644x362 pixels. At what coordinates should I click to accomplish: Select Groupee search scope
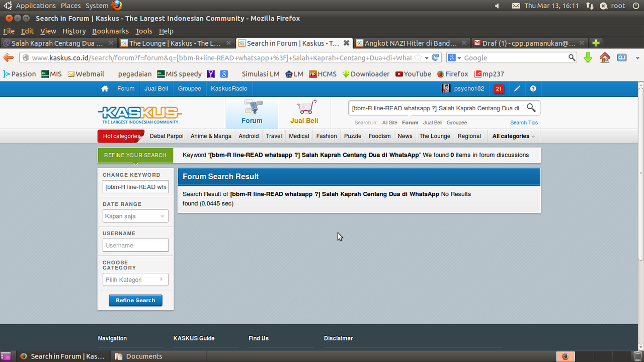tap(457, 122)
